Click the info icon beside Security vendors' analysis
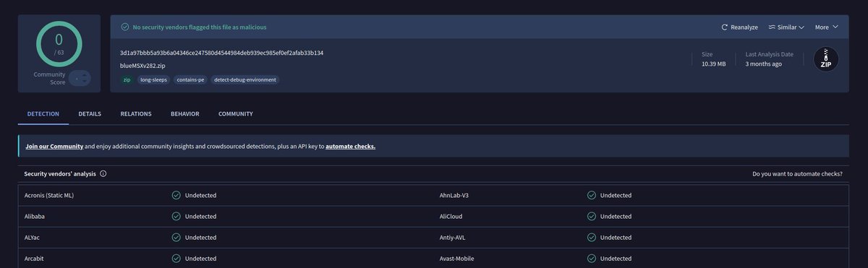Image resolution: width=868 pixels, height=268 pixels. click(x=103, y=174)
